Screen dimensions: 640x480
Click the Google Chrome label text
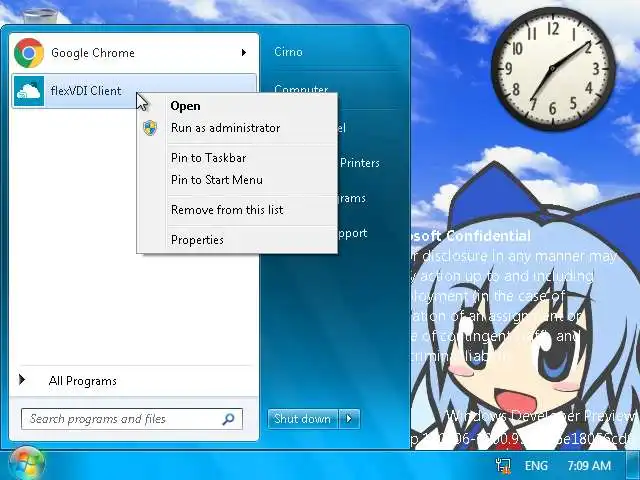(x=93, y=53)
